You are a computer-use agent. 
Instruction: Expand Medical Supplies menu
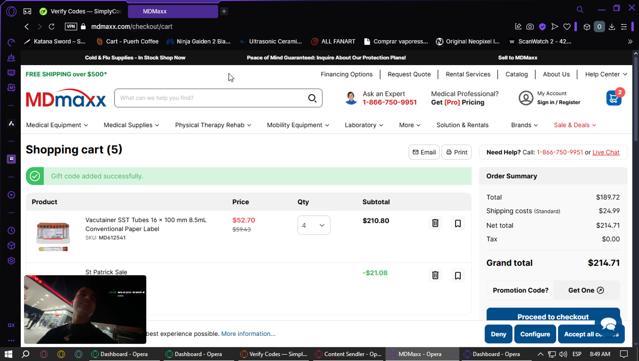pyautogui.click(x=131, y=125)
